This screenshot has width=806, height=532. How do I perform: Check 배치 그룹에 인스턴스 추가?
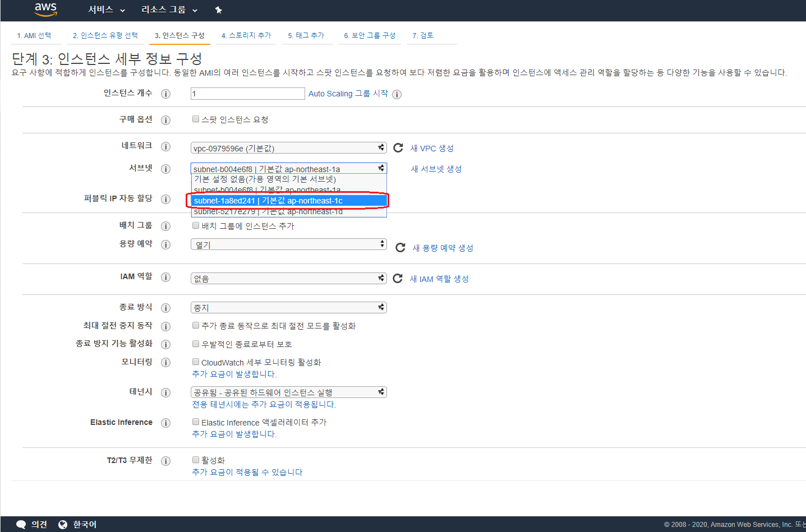click(x=196, y=225)
